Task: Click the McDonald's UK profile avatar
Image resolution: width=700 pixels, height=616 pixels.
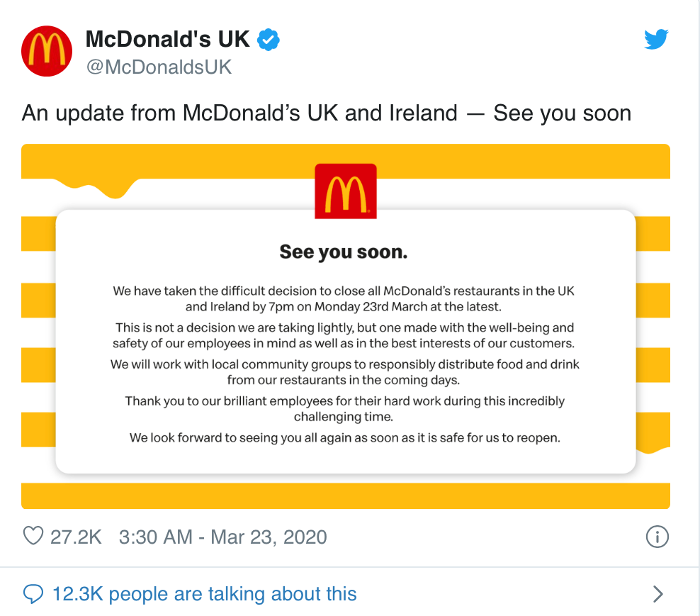Action: coord(47,51)
